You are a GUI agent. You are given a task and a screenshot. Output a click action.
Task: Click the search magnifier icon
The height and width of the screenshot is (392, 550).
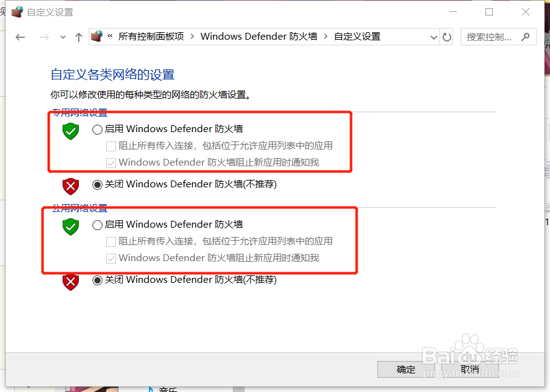pyautogui.click(x=525, y=37)
